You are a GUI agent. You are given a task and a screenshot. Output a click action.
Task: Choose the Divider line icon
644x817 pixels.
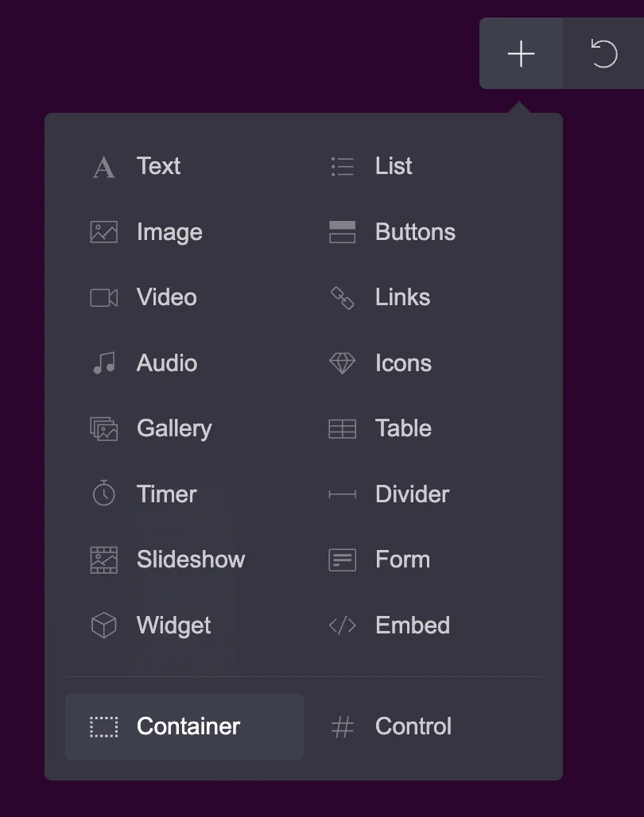(343, 494)
